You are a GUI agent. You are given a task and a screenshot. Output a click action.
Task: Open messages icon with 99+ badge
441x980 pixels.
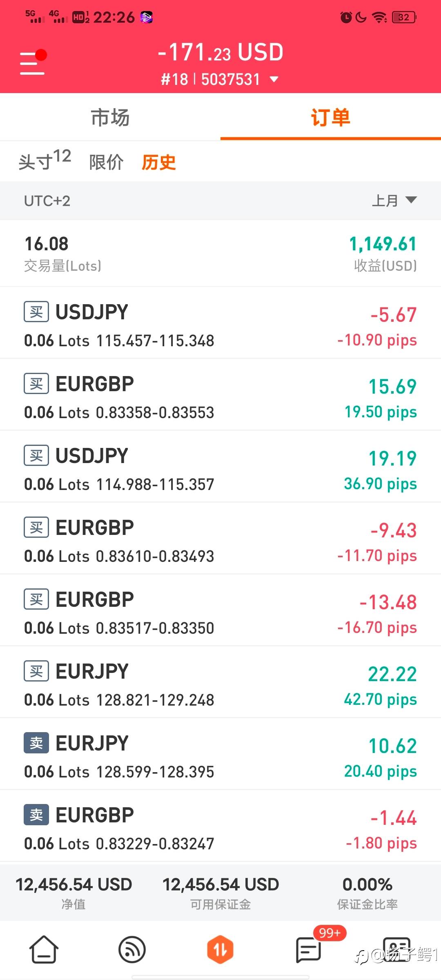309,950
